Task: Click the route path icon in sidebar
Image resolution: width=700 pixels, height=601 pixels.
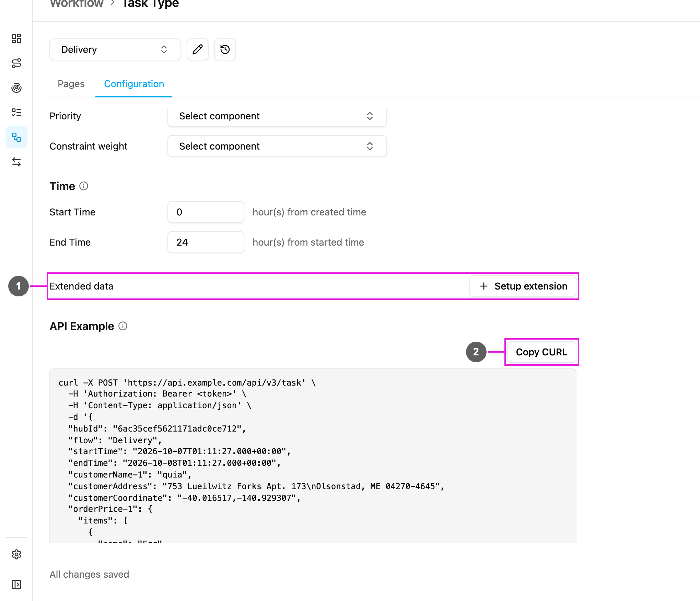Action: point(16,63)
